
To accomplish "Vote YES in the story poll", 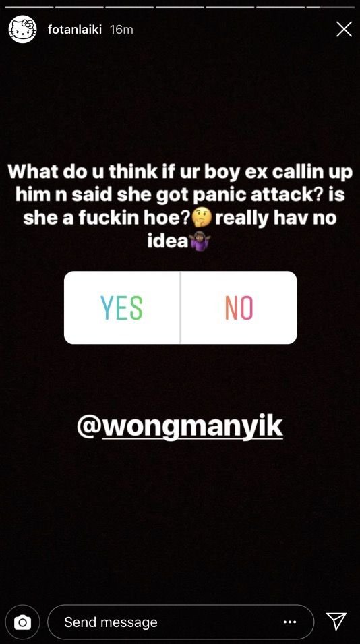I will (122, 308).
